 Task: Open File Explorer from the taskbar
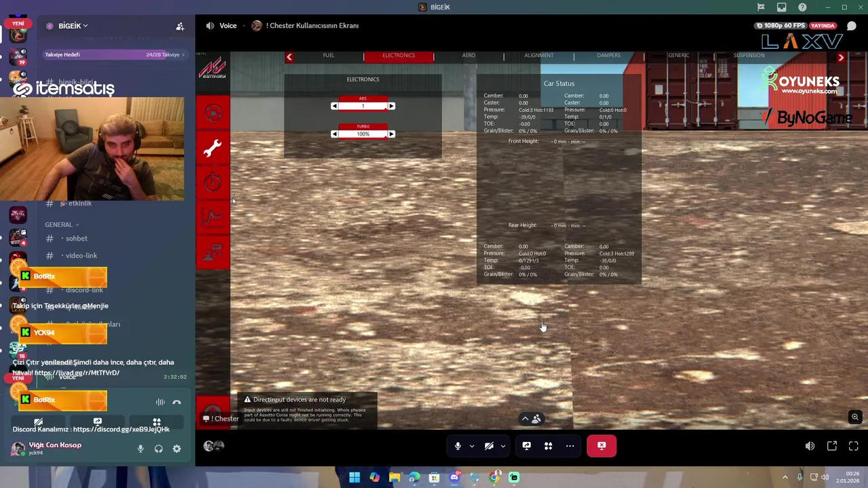(395, 478)
